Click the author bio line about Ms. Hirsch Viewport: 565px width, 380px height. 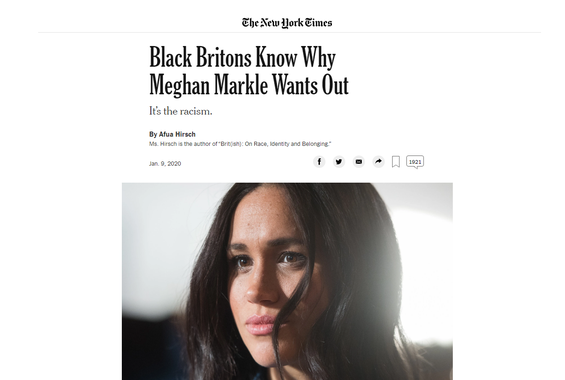point(240,144)
